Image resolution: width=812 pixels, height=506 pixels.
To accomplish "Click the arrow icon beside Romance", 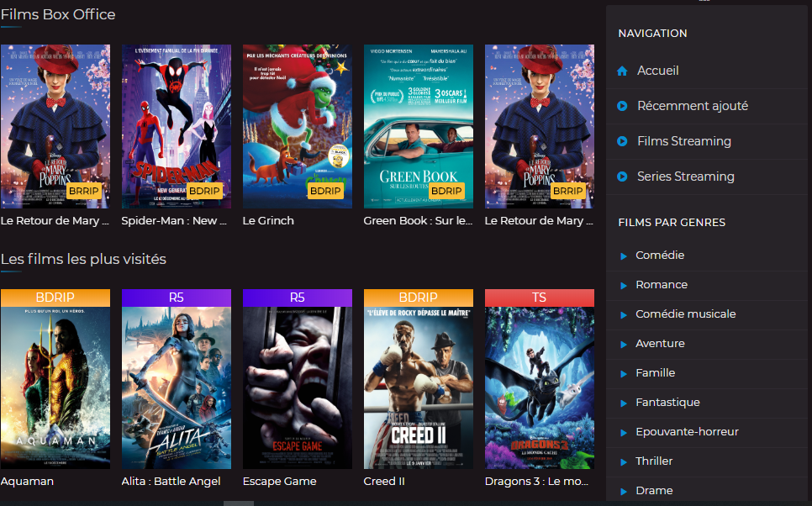I will 624,286.
